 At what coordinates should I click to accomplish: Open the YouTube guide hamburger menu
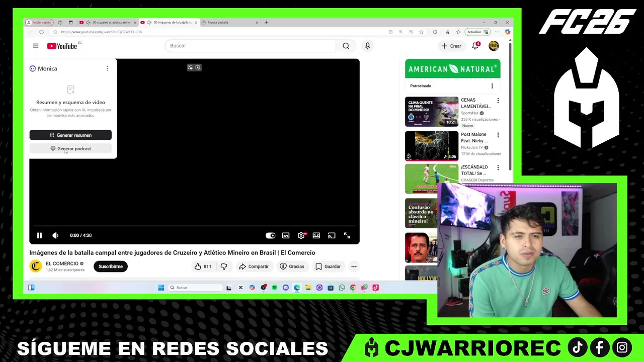point(35,46)
